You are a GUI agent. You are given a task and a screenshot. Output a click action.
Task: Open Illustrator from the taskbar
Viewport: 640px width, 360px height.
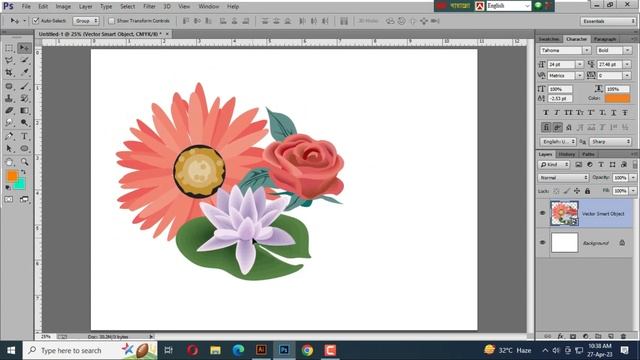[x=261, y=350]
